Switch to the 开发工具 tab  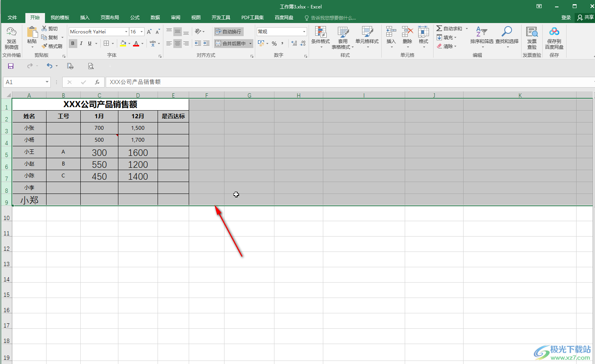coord(221,18)
